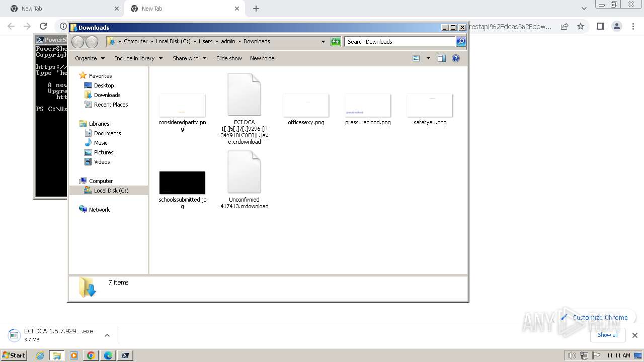Open the Organize menu

click(x=90, y=58)
